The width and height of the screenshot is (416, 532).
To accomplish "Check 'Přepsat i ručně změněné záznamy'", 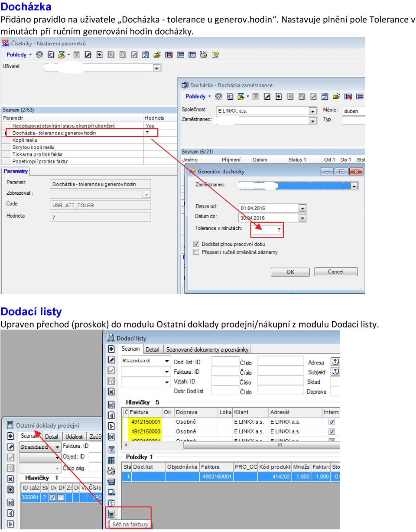I will 196,252.
